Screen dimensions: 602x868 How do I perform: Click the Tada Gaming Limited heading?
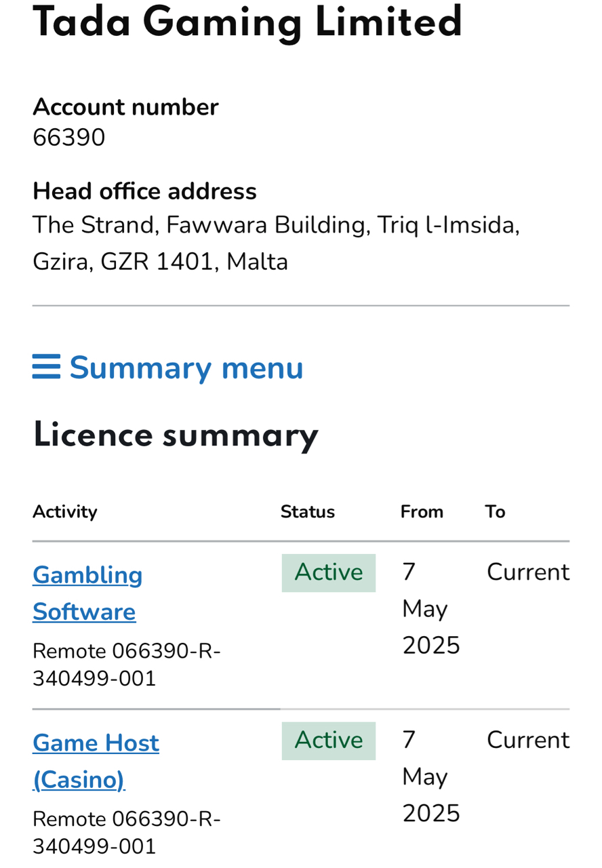point(247,22)
